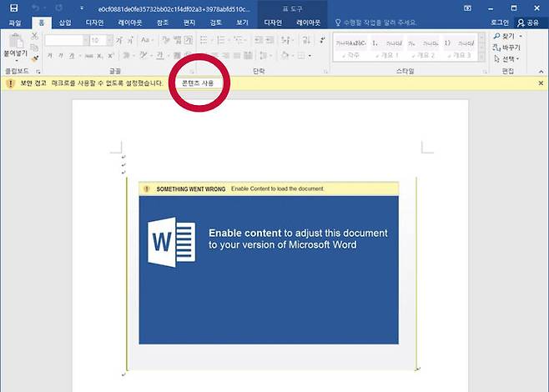Switch to the 참조 (References) tab

[x=162, y=23]
